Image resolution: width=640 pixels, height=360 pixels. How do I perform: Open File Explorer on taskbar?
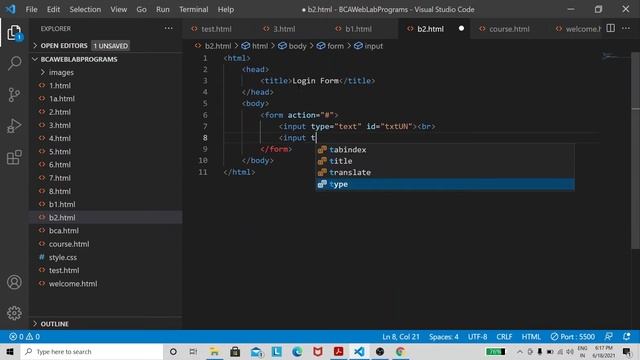click(214, 351)
